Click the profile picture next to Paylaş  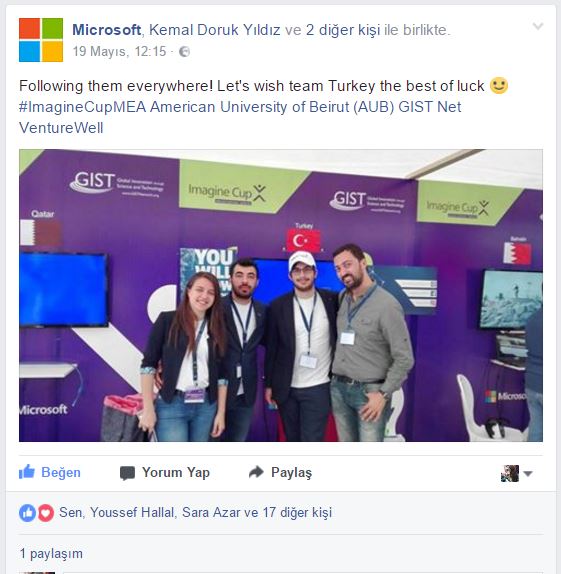point(510,473)
